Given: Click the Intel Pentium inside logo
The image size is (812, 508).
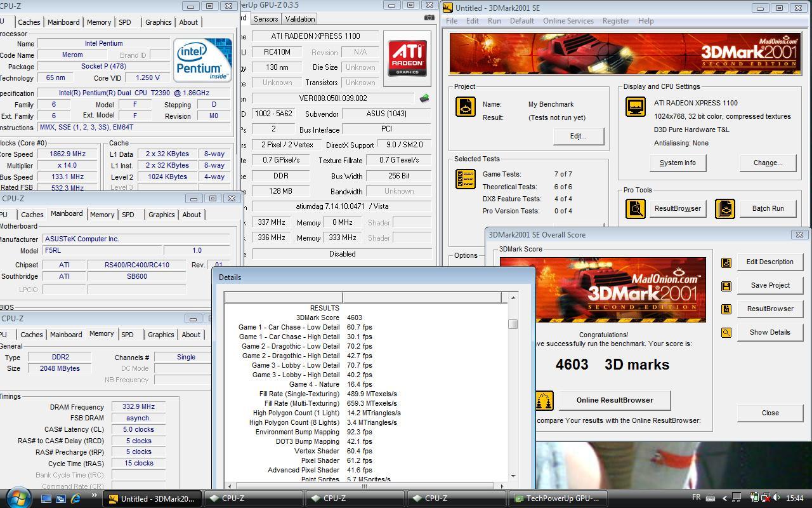Looking at the screenshot, I should click(202, 61).
